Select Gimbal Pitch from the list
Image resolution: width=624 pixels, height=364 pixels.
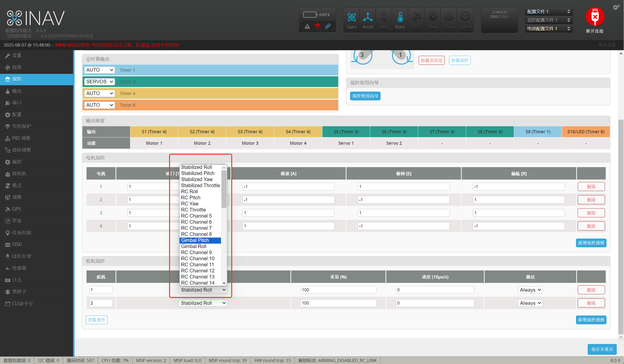200,240
